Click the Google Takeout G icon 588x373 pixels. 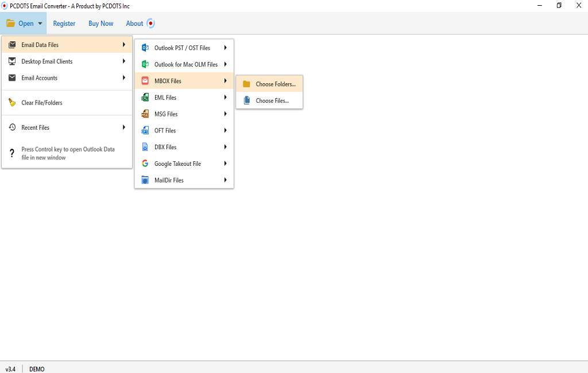(x=145, y=164)
